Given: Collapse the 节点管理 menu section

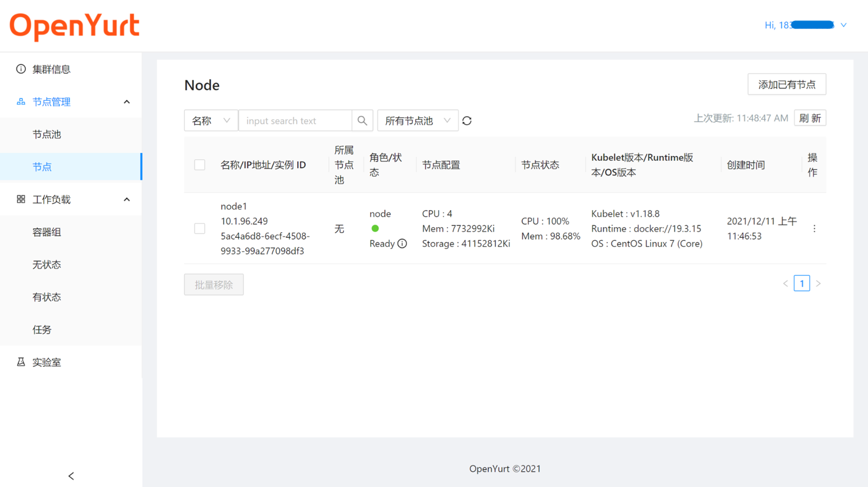Looking at the screenshot, I should (x=126, y=102).
